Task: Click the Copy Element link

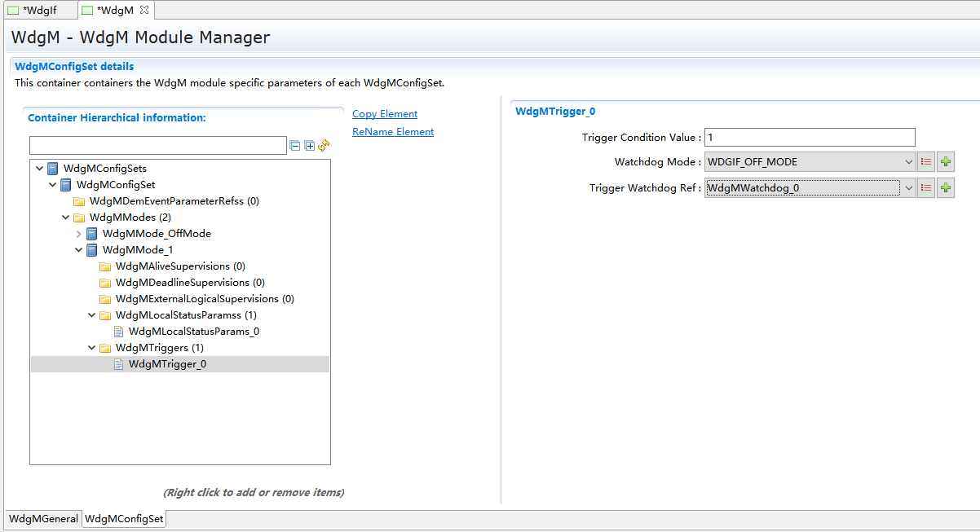Action: [x=385, y=114]
